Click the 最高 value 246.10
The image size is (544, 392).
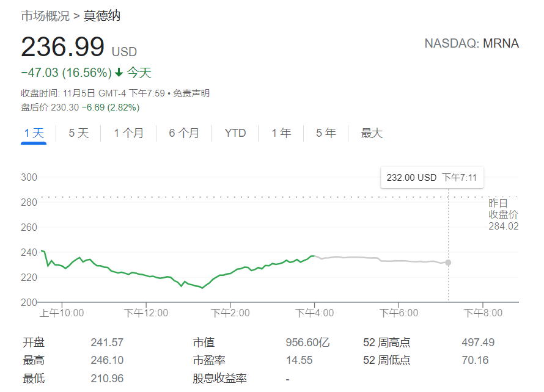[x=107, y=360]
